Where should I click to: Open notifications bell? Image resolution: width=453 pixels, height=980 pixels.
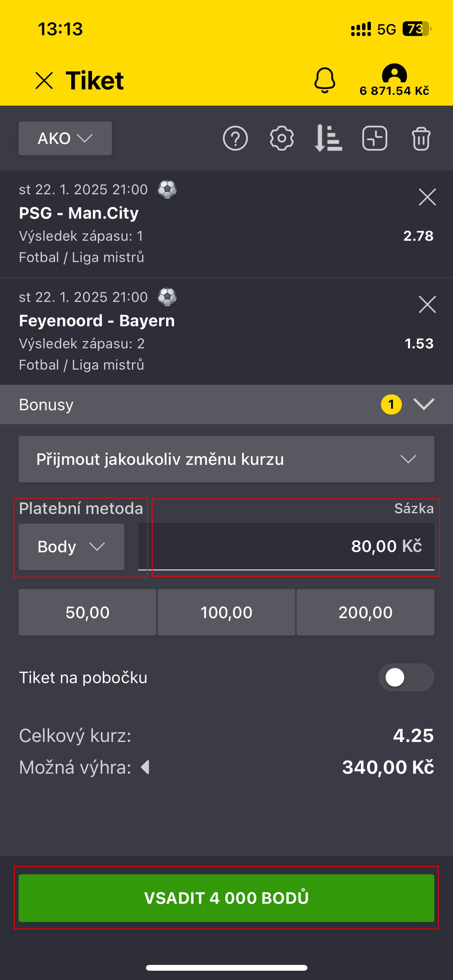tap(324, 80)
